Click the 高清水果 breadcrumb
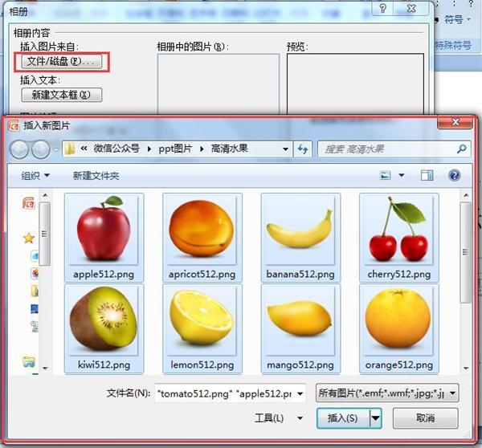This screenshot has height=448, width=482. [x=229, y=149]
